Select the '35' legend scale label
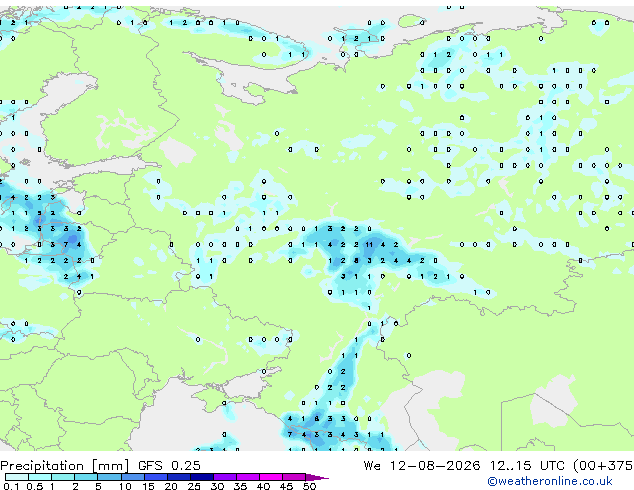This screenshot has width=634, height=490. coord(240,486)
